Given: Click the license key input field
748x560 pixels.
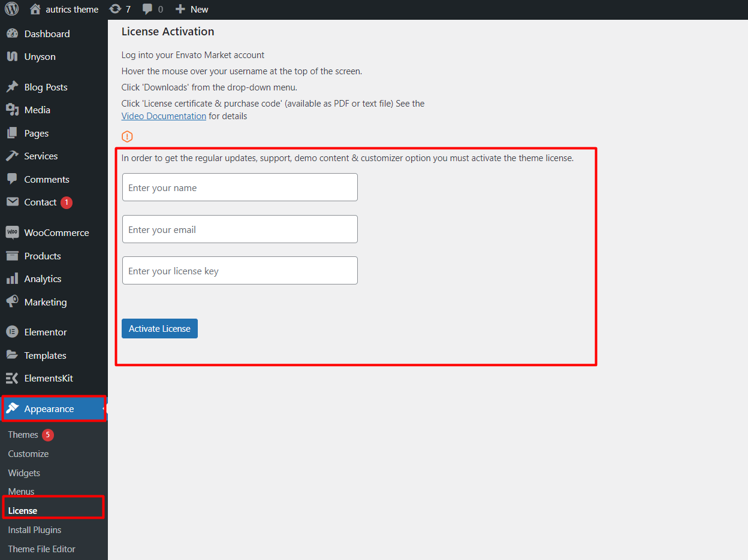Looking at the screenshot, I should [x=240, y=270].
